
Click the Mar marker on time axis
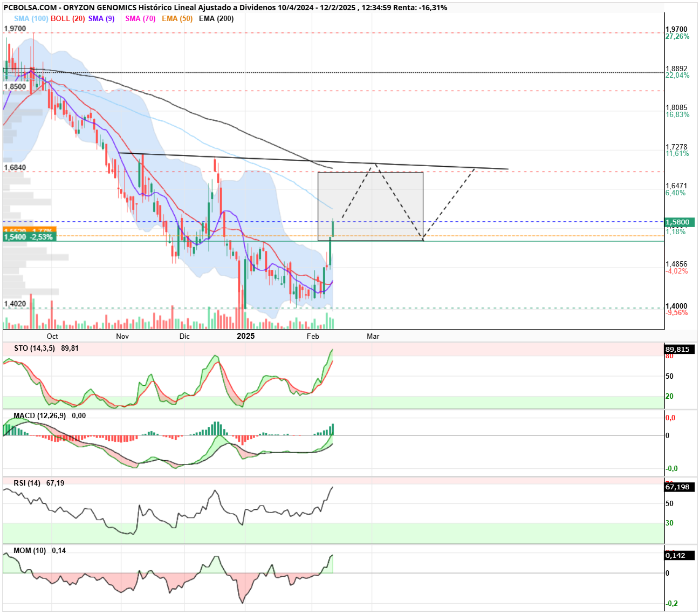[373, 336]
